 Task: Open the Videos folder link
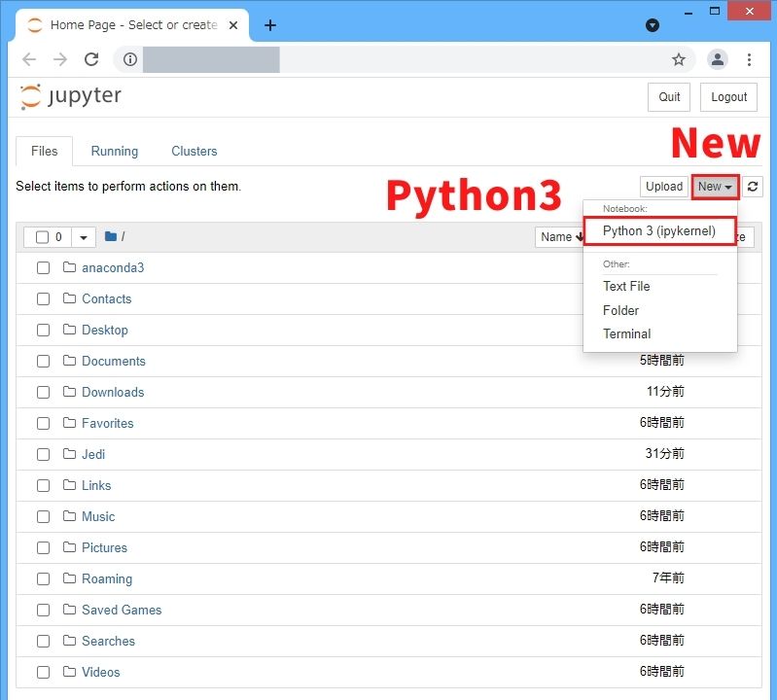pyautogui.click(x=100, y=672)
